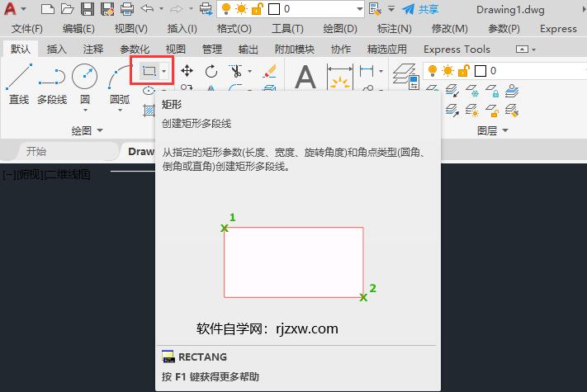587x392 pixels.
Task: Save the drawing with the floppy disk icon
Action: [x=88, y=9]
